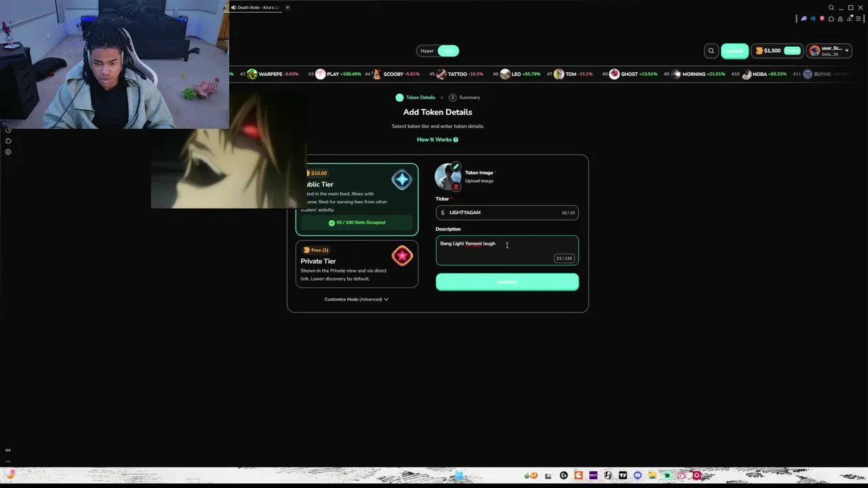Click the green Continue button
The image size is (868, 488).
[507, 282]
